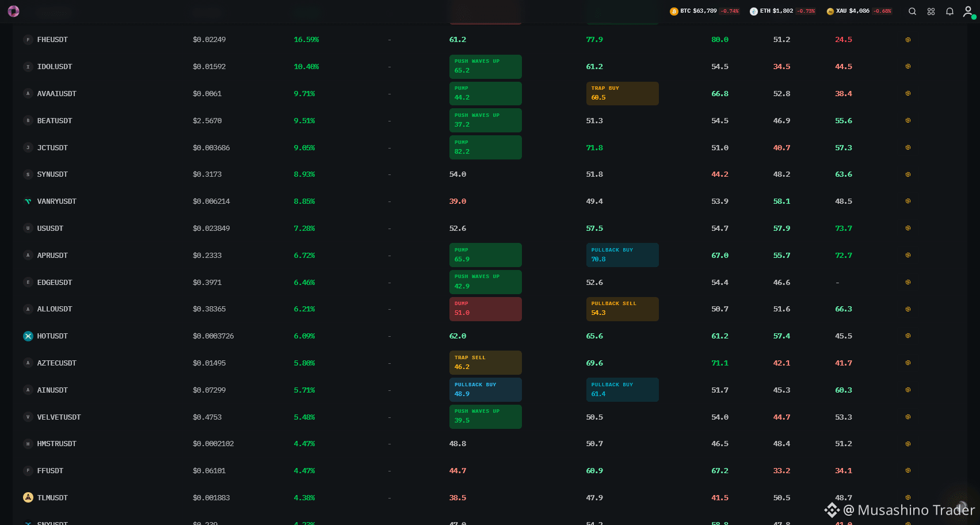Image resolution: width=980 pixels, height=525 pixels.
Task: Click the orange coin icon in AINUSDT row
Action: 908,390
